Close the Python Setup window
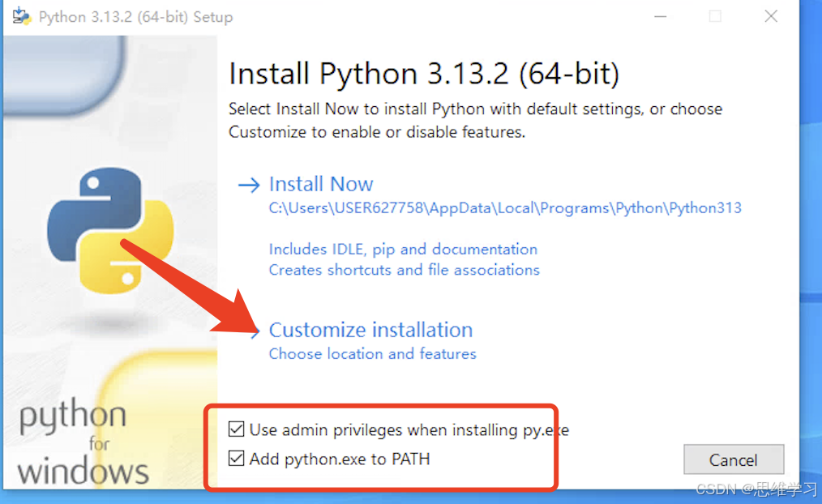Viewport: 822px width, 504px height. [x=771, y=17]
